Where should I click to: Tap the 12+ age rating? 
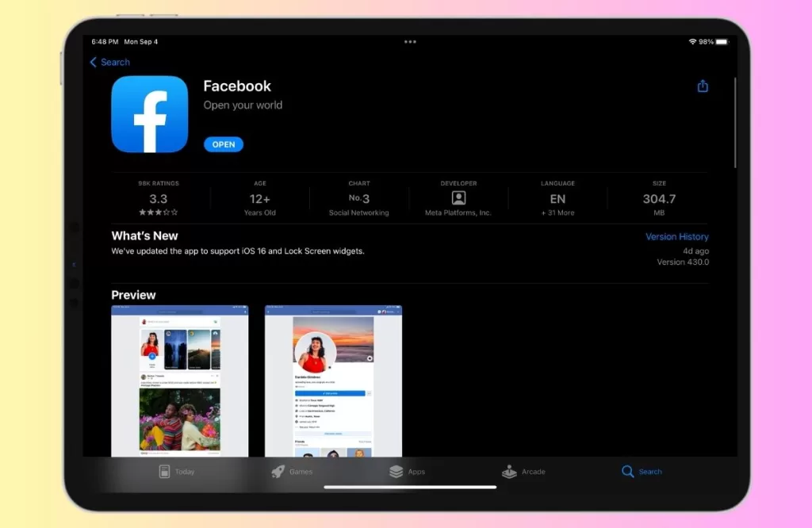259,199
